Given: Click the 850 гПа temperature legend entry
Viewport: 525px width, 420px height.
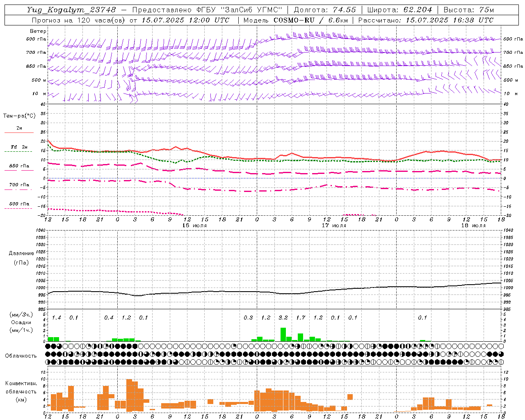Looking at the screenshot, I should coord(19,166).
